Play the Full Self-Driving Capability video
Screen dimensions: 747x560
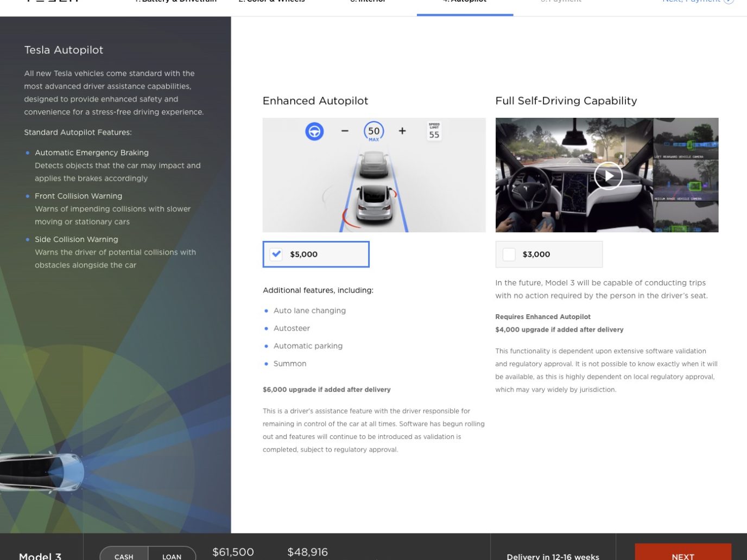point(607,176)
